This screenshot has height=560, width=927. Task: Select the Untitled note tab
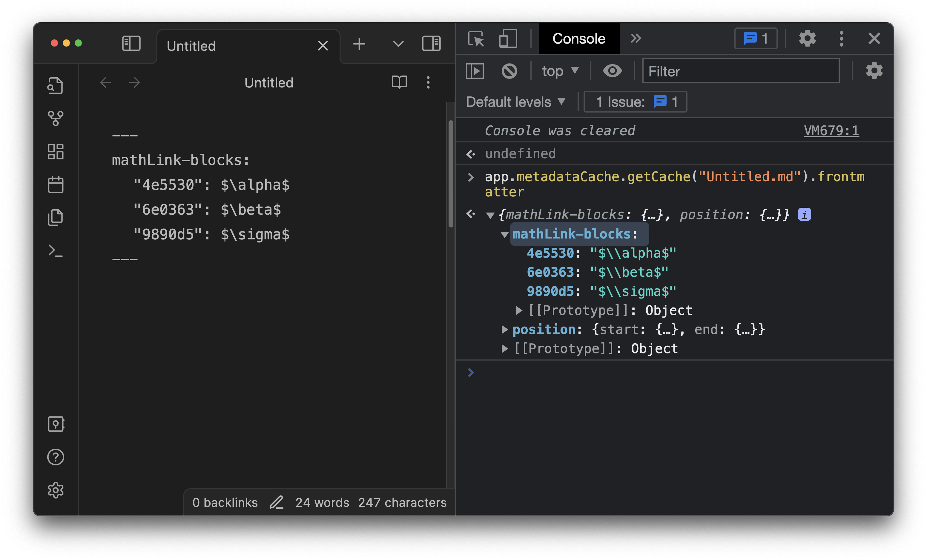tap(191, 45)
